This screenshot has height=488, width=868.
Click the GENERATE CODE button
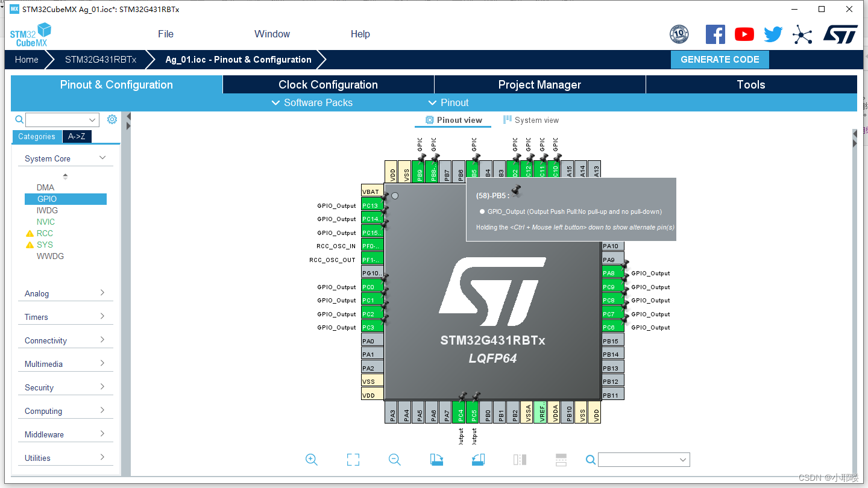tap(720, 59)
